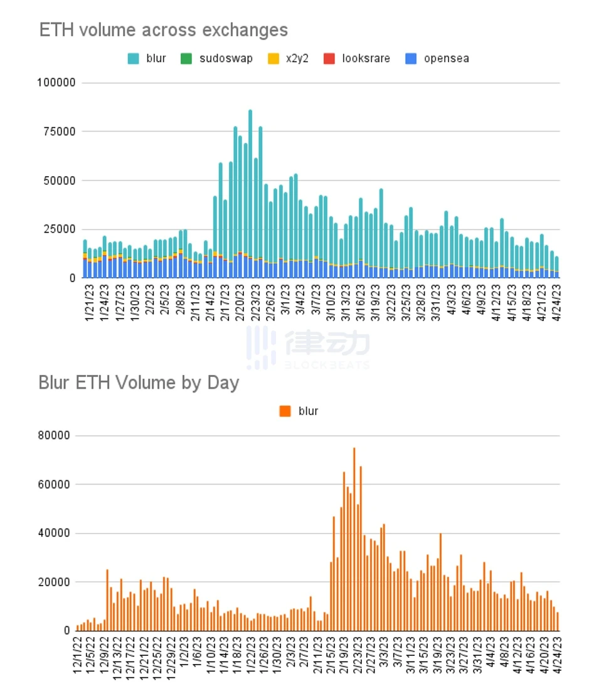Click the 'ETH volume across exchanges' title
Image resolution: width=616 pixels, height=696 pixels.
click(164, 30)
